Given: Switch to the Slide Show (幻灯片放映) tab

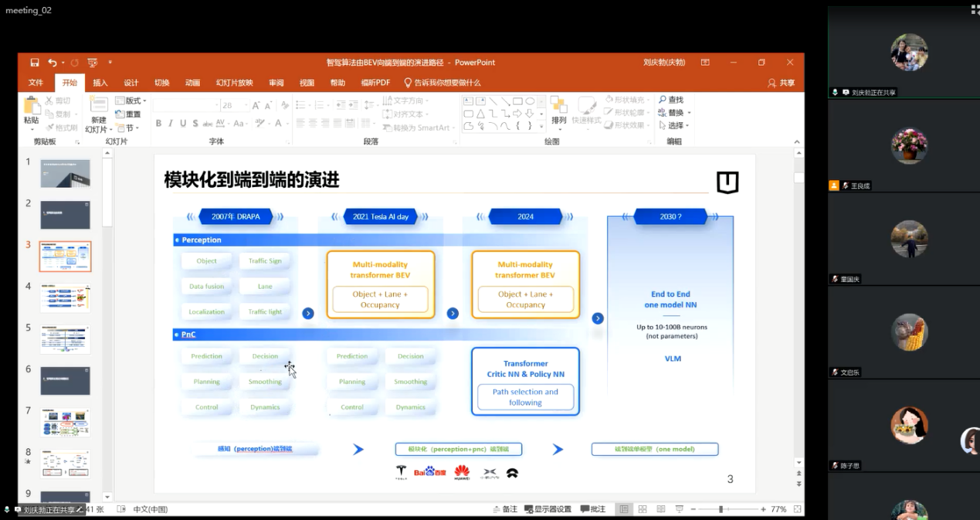Looking at the screenshot, I should [234, 83].
